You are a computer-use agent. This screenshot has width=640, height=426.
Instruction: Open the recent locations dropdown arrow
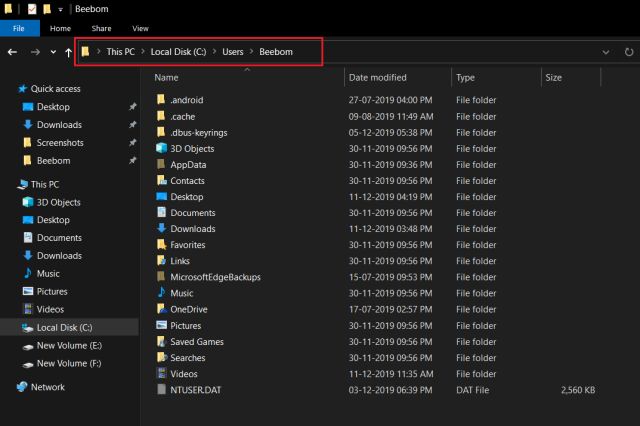[53, 52]
